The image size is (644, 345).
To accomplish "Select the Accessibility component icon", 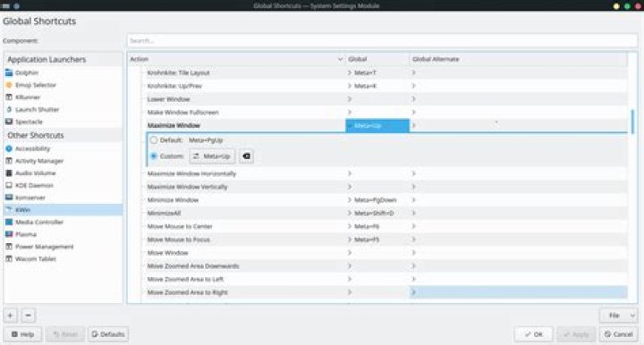I will (9, 148).
